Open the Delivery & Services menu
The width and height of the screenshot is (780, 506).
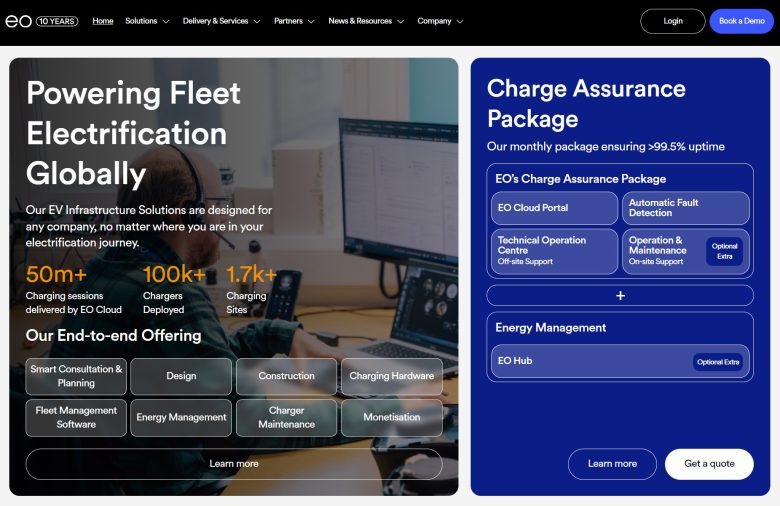coord(215,21)
